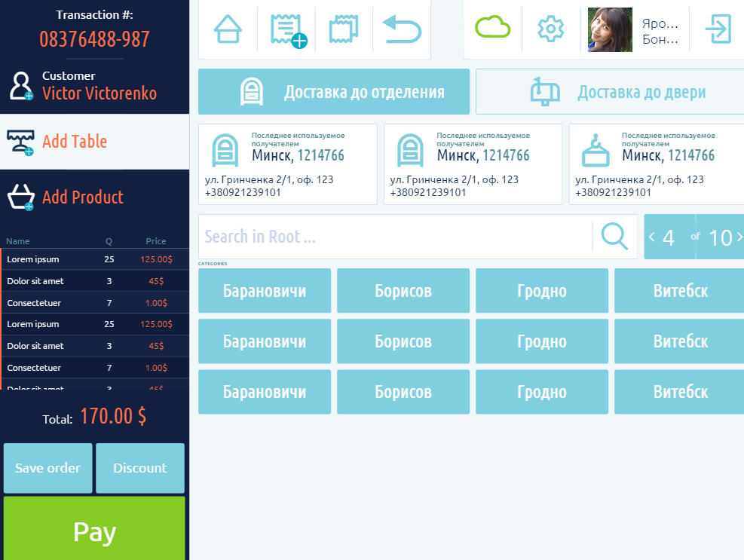This screenshot has height=560, width=744.
Task: Switch to Доставка до отделения tab
Action: pyautogui.click(x=334, y=92)
